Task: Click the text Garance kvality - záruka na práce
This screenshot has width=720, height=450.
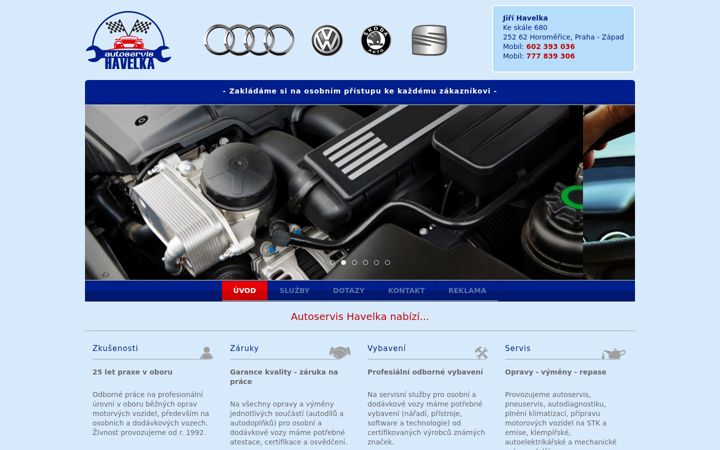Action: tap(284, 377)
